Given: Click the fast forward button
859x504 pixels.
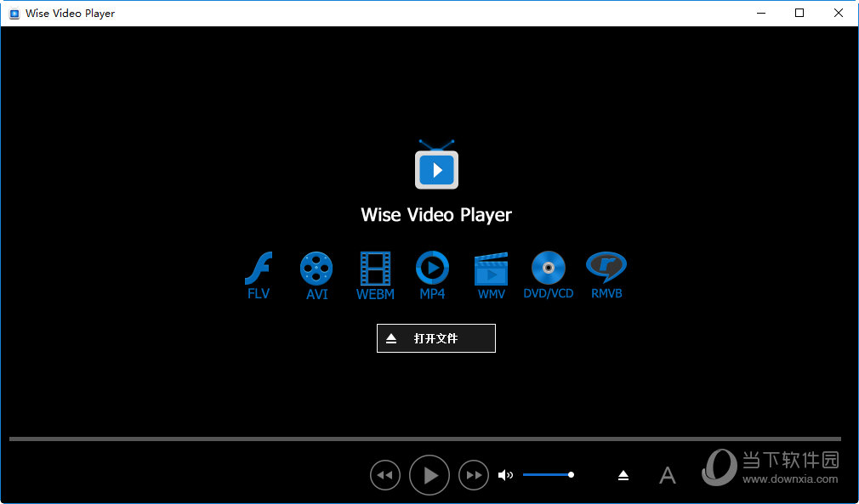Looking at the screenshot, I should [x=474, y=475].
